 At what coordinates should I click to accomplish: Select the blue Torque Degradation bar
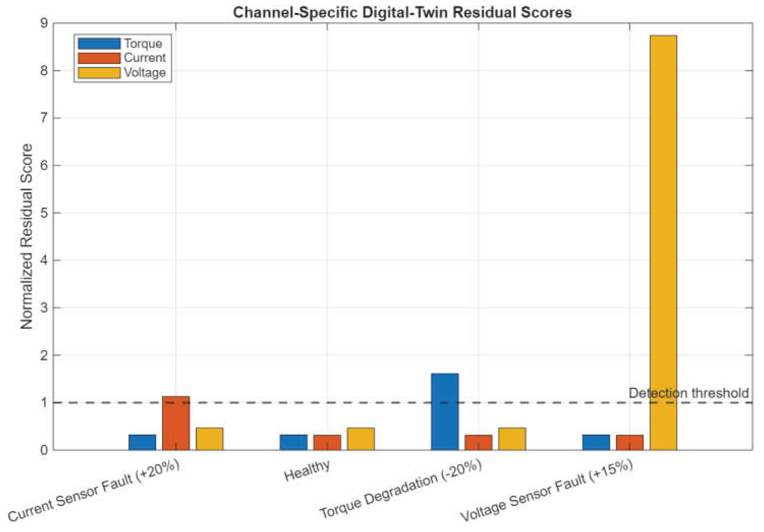click(445, 412)
